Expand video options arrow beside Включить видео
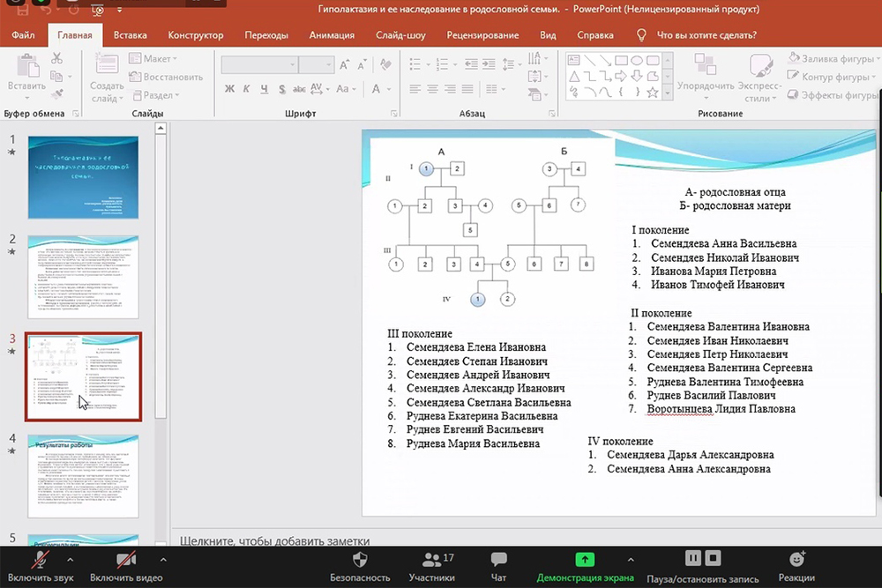Viewport: 882px width, 588px height. pos(161,559)
